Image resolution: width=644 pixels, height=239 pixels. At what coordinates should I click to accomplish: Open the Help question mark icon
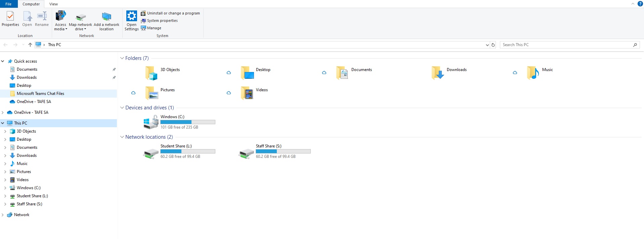point(640,4)
